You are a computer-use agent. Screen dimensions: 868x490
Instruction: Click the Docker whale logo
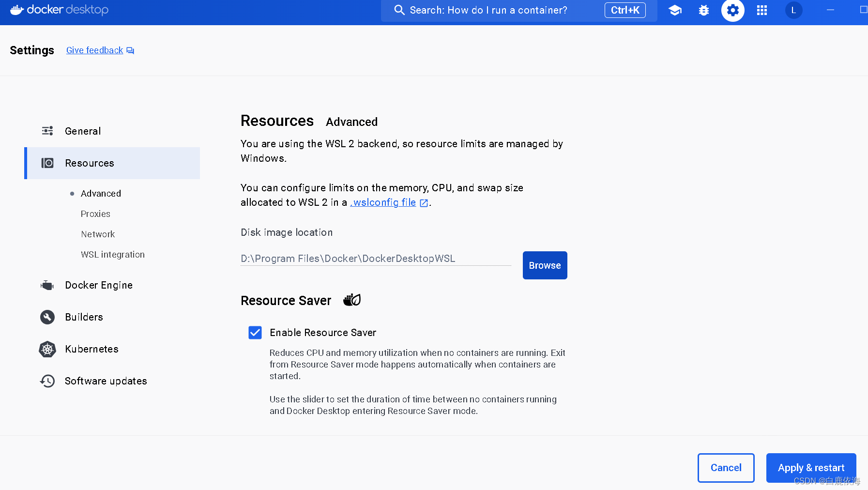[16, 9]
